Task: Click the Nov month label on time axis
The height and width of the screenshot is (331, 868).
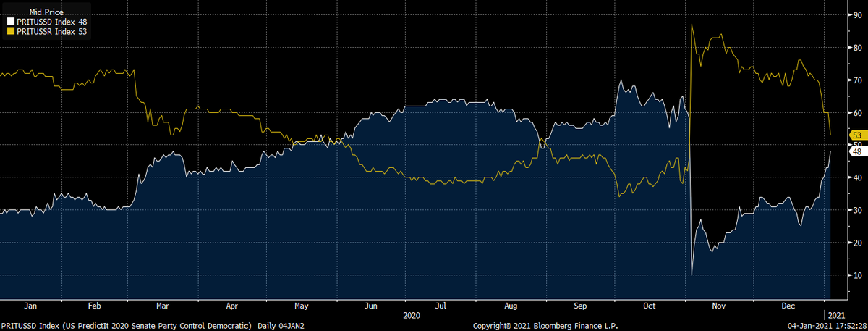Action: pos(719,306)
